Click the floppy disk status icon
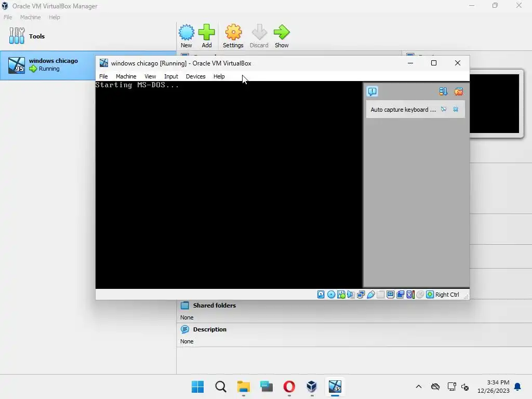The width and height of the screenshot is (532, 399). click(x=341, y=295)
